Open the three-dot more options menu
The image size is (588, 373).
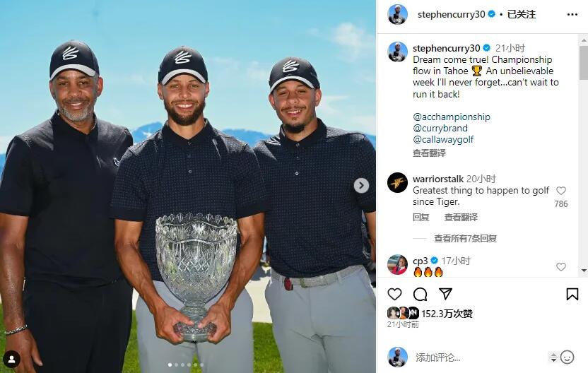point(572,14)
